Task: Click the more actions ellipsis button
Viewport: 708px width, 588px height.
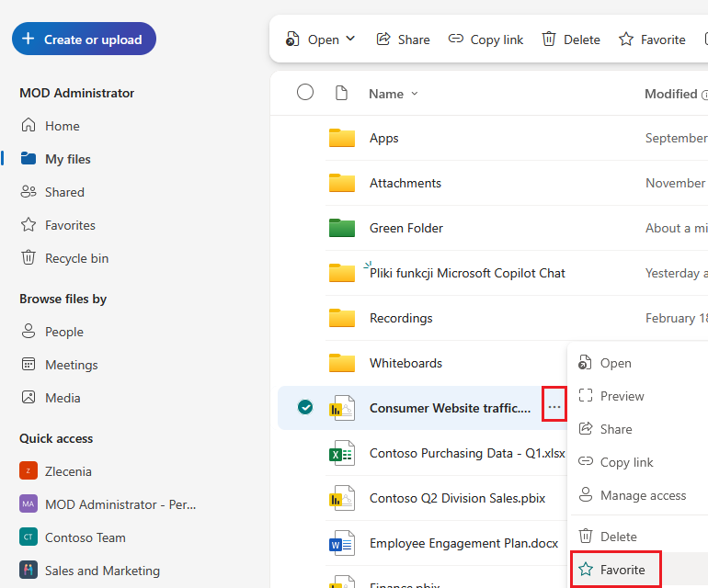Action: 554,407
